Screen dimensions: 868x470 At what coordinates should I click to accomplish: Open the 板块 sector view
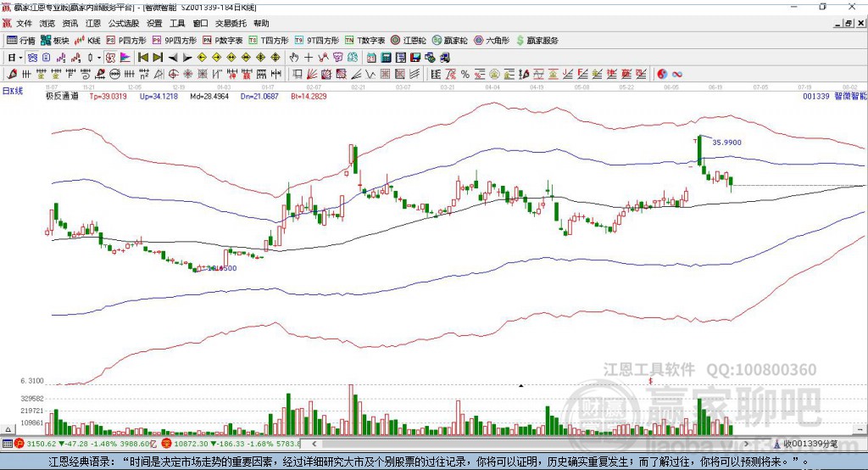point(55,41)
